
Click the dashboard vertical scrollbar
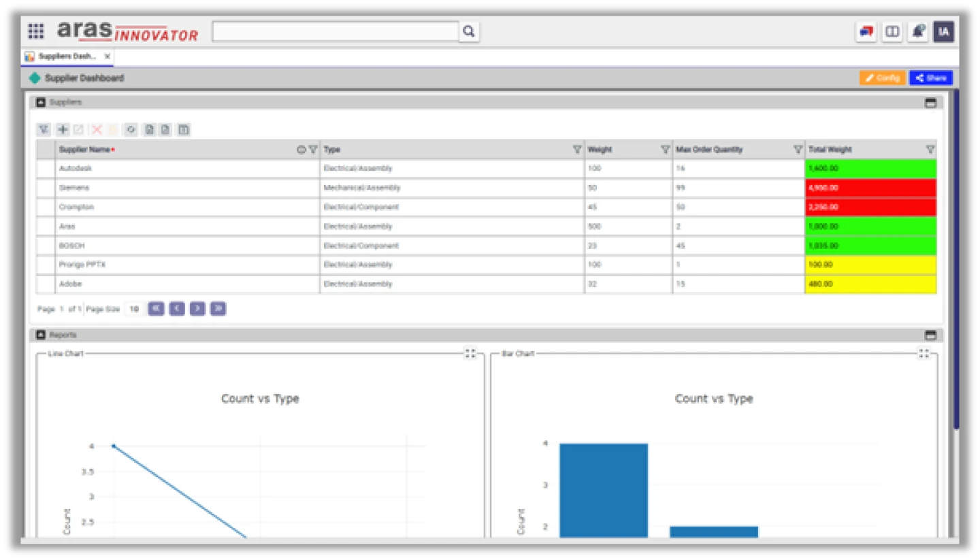point(956,259)
